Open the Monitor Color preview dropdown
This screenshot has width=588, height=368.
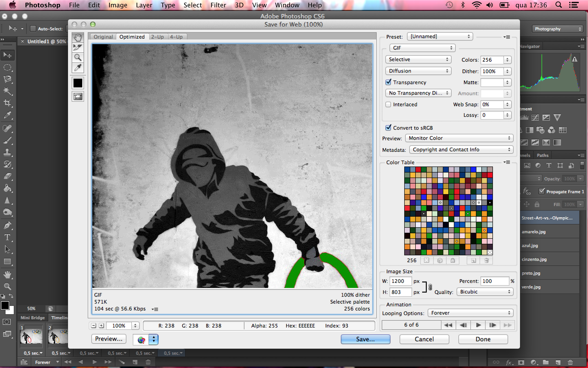(x=459, y=138)
